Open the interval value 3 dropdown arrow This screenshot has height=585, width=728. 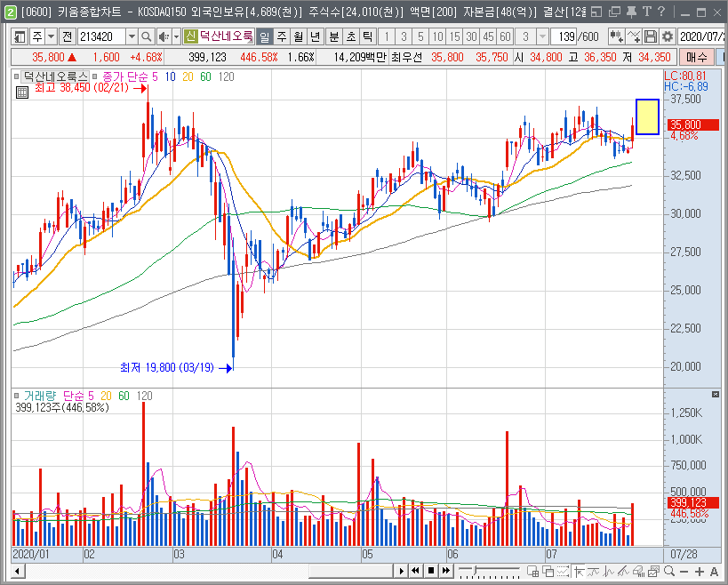coord(542,36)
